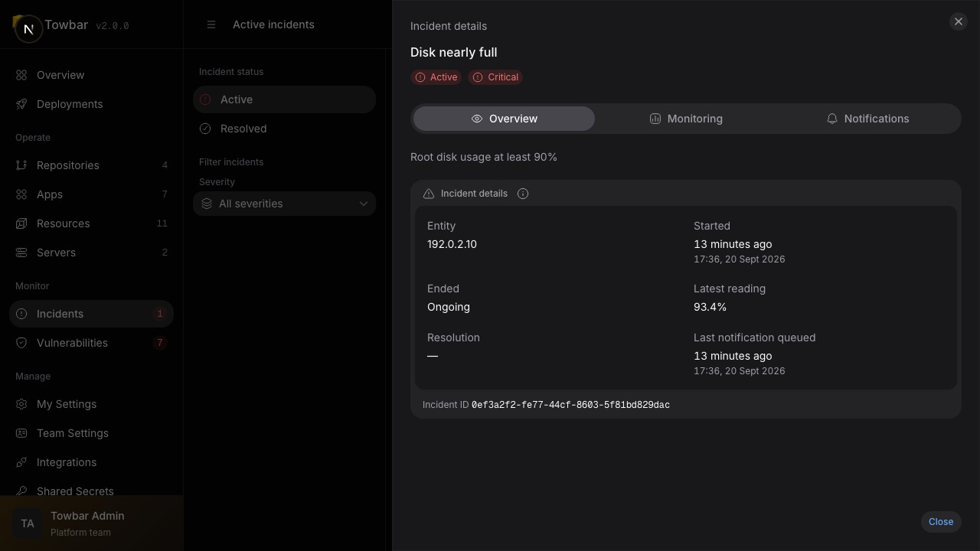The width and height of the screenshot is (980, 551).
Task: Click the Ended value Ongoing
Action: point(449,307)
